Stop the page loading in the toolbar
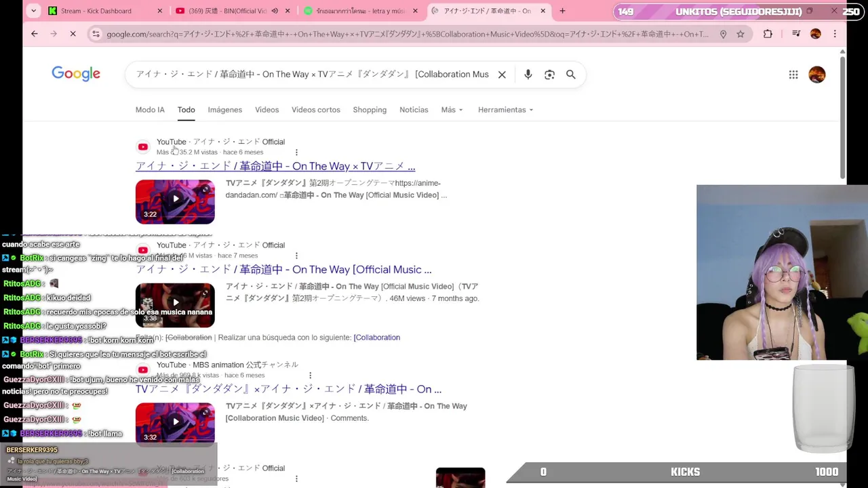This screenshot has width=868, height=488. 73,34
